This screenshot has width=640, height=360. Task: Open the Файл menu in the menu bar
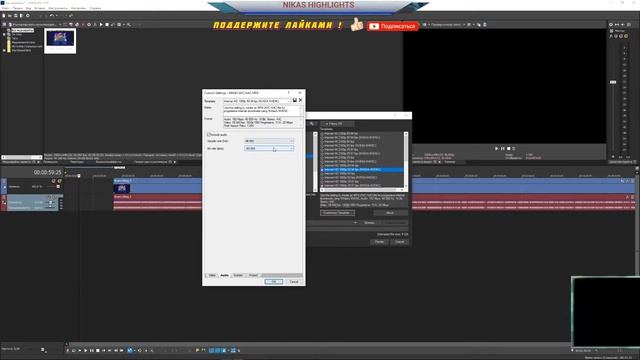(x=5, y=8)
